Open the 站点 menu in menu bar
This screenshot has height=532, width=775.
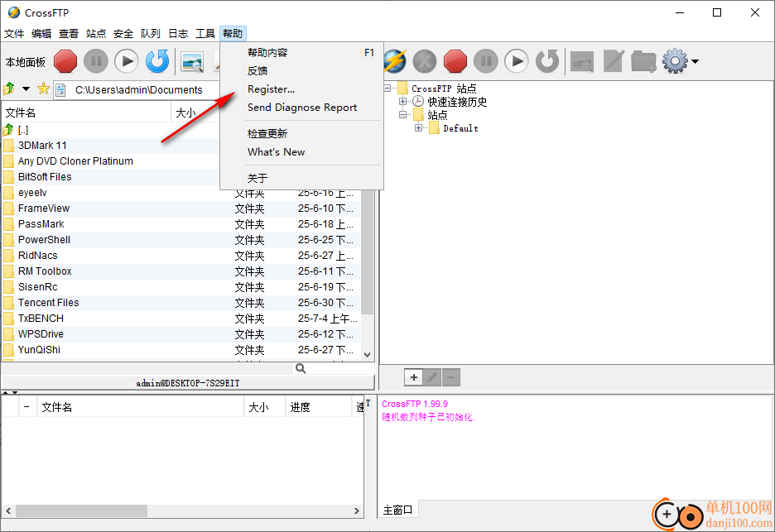(x=96, y=34)
